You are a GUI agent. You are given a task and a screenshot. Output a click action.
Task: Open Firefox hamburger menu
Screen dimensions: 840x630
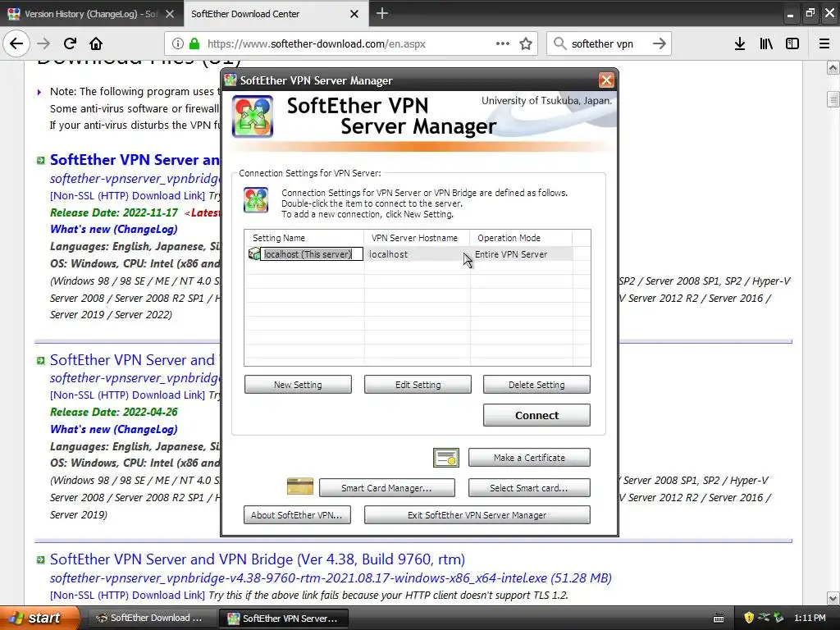(x=824, y=43)
